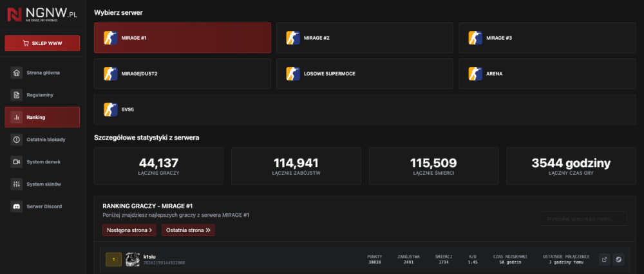The width and height of the screenshot is (644, 274).
Task: Click the CS icon on 5VS5 card
Action: click(x=111, y=109)
